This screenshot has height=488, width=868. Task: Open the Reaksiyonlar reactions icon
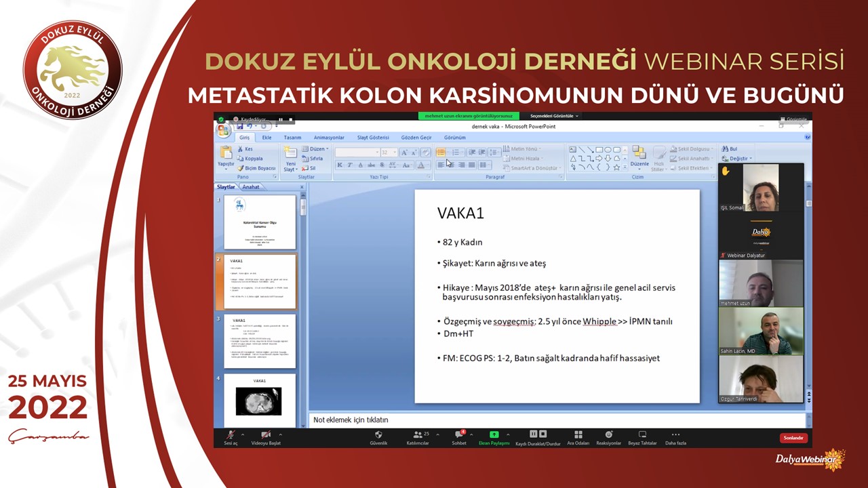[x=608, y=435]
